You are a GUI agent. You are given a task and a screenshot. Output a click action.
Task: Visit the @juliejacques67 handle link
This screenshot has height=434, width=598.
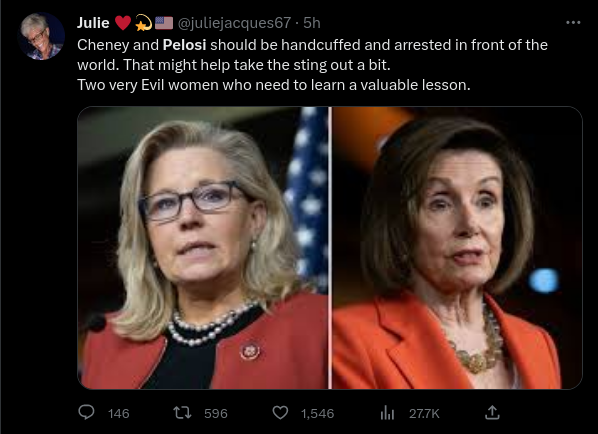235,23
